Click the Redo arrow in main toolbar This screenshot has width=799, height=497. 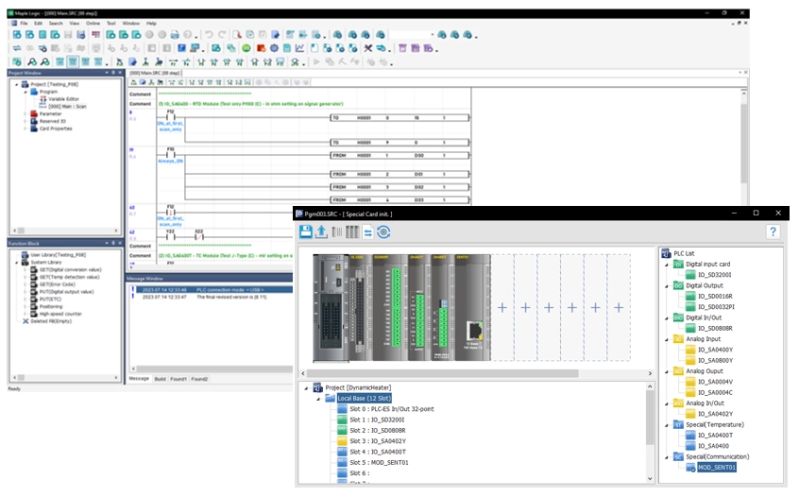222,35
